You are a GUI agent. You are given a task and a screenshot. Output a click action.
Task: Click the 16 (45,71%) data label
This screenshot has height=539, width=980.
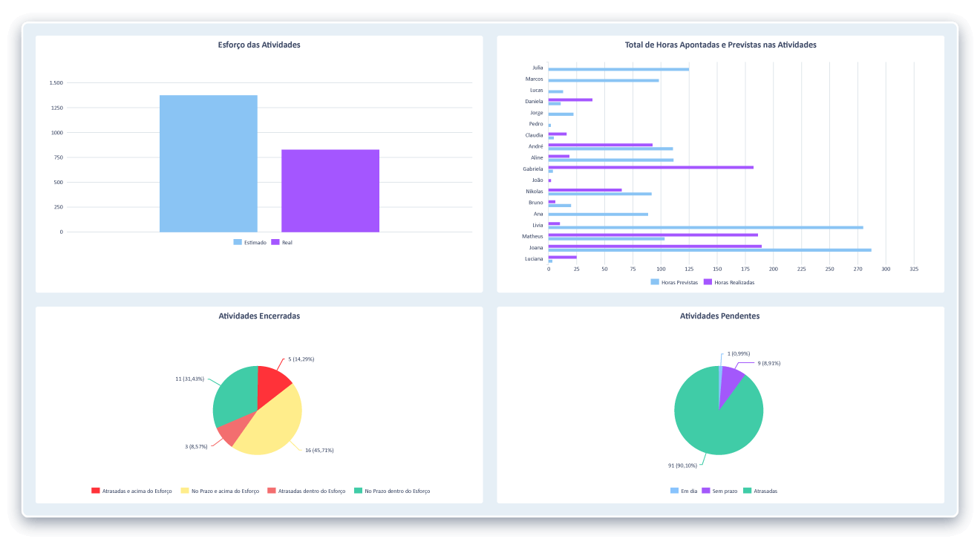click(x=319, y=450)
